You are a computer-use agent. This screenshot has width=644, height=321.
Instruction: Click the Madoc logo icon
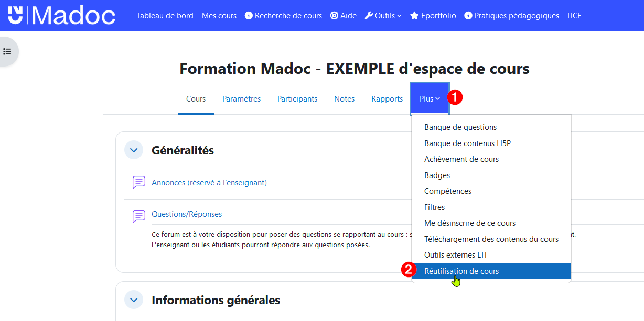tap(16, 15)
